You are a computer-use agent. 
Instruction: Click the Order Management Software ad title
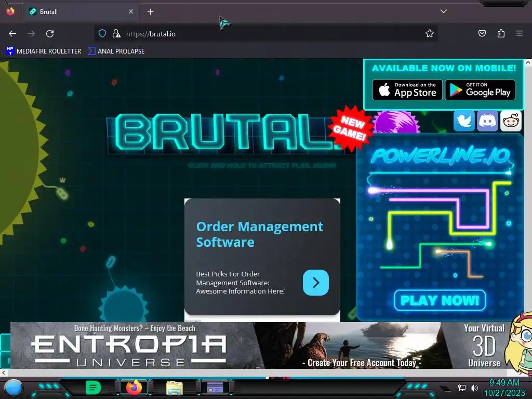(x=260, y=234)
